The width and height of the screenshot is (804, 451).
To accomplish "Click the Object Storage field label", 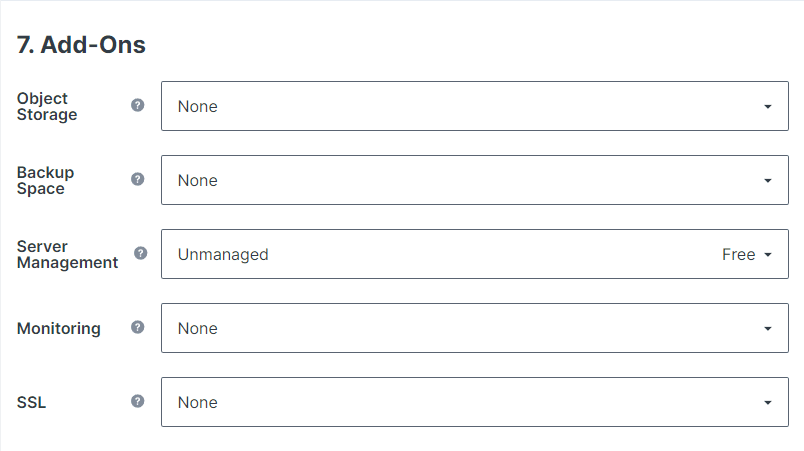I will (x=47, y=106).
